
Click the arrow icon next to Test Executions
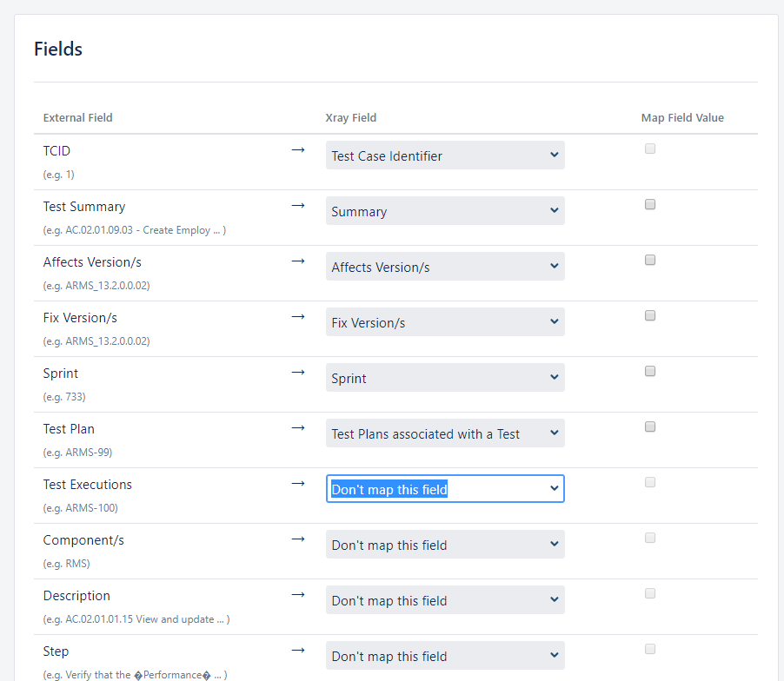pos(298,483)
